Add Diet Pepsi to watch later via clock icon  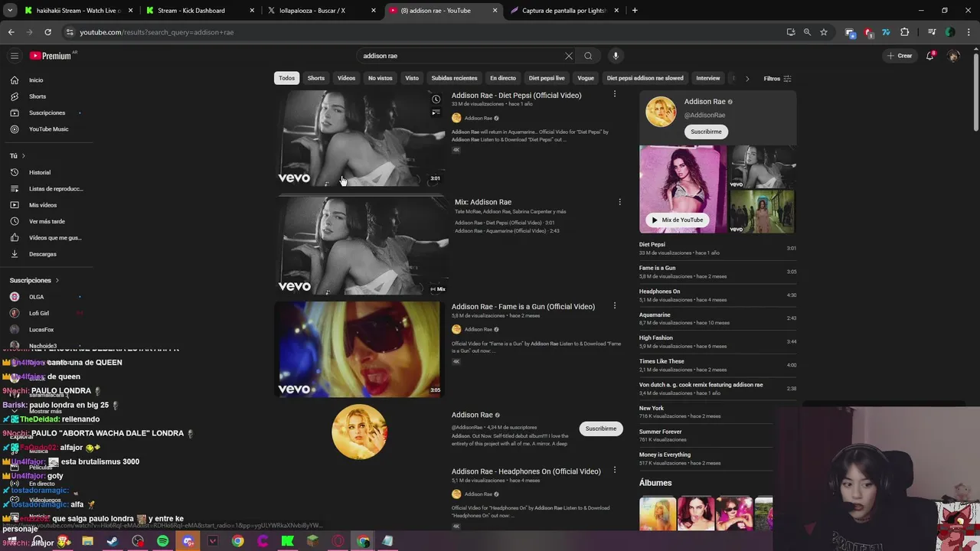436,99
